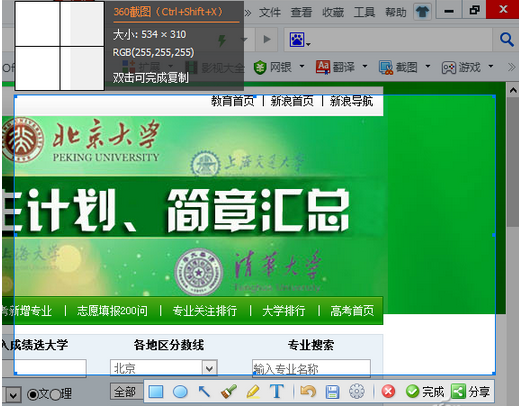Select the text T tool
The width and height of the screenshot is (519, 406).
(277, 392)
